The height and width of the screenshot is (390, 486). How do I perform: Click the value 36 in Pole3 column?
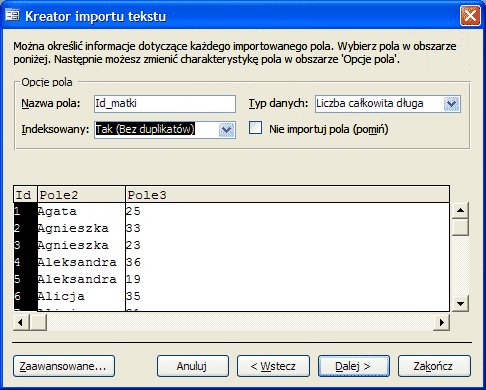coord(133,262)
